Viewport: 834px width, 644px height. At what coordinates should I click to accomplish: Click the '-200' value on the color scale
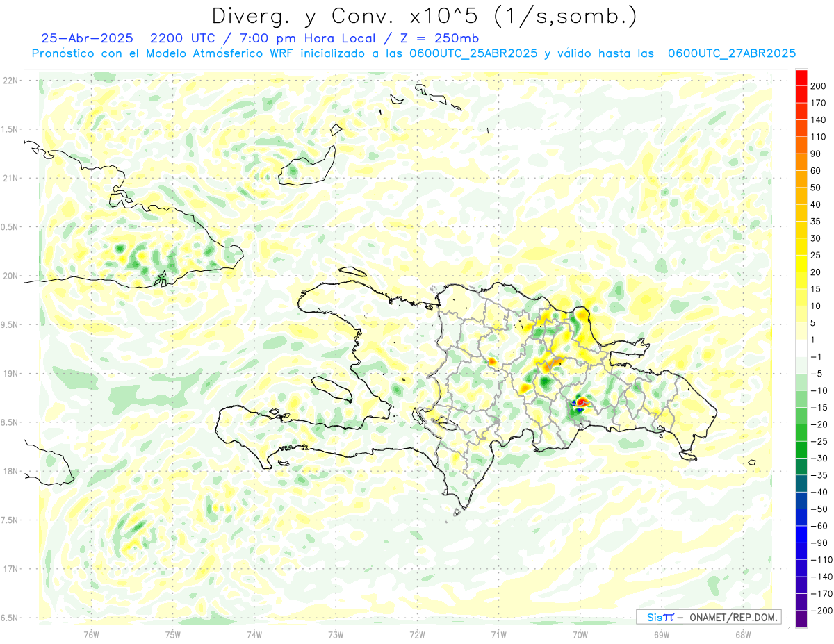(820, 611)
